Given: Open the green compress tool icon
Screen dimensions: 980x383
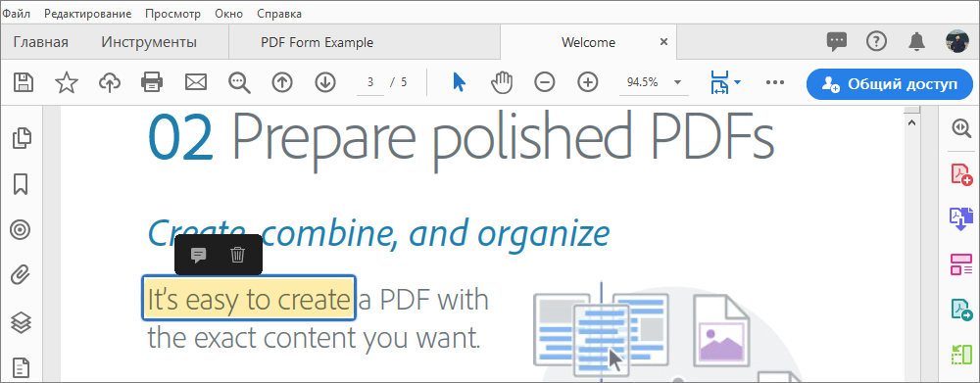Looking at the screenshot, I should tap(961, 355).
